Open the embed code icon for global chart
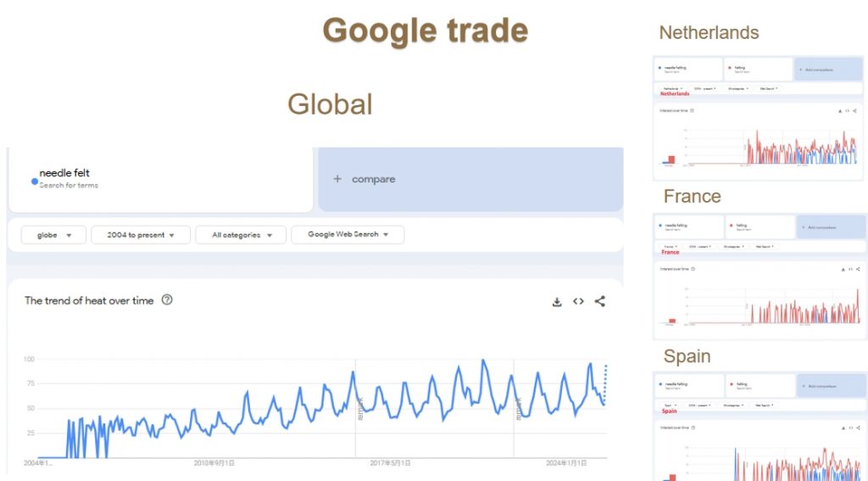The height and width of the screenshot is (481, 868). (x=578, y=301)
